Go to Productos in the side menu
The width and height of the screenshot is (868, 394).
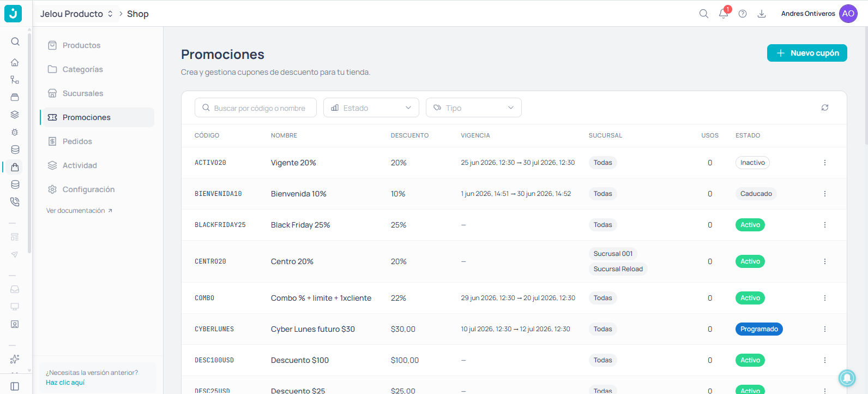[x=81, y=45]
